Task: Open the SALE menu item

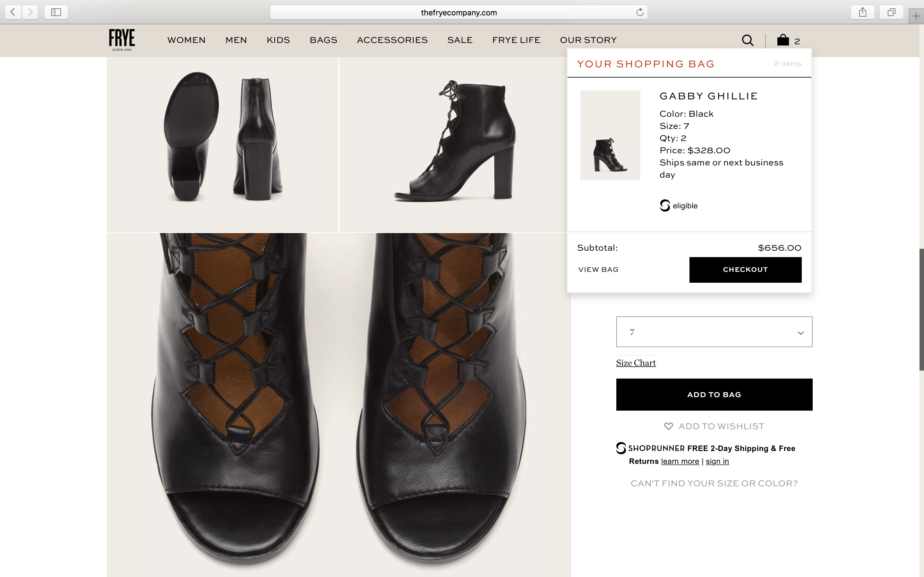Action: pyautogui.click(x=460, y=40)
